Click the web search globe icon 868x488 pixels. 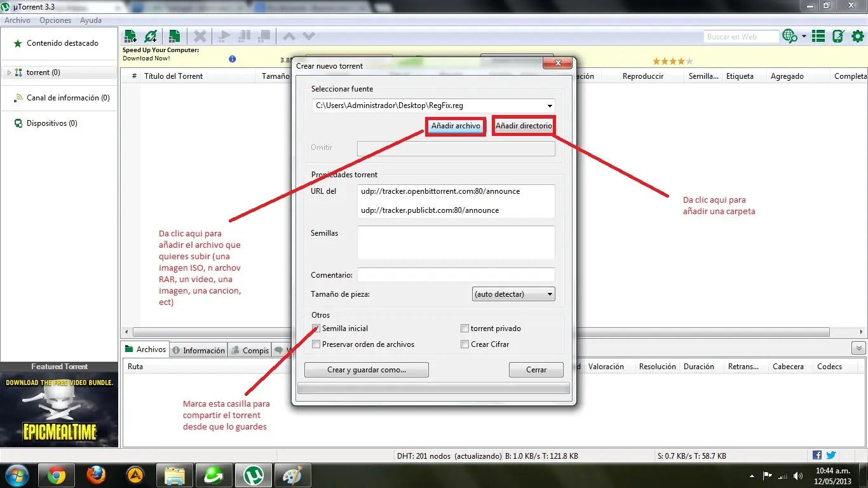pyautogui.click(x=790, y=36)
